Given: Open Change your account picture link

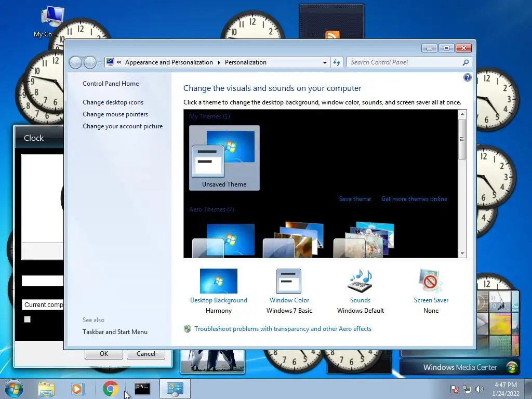Looking at the screenshot, I should click(x=123, y=126).
